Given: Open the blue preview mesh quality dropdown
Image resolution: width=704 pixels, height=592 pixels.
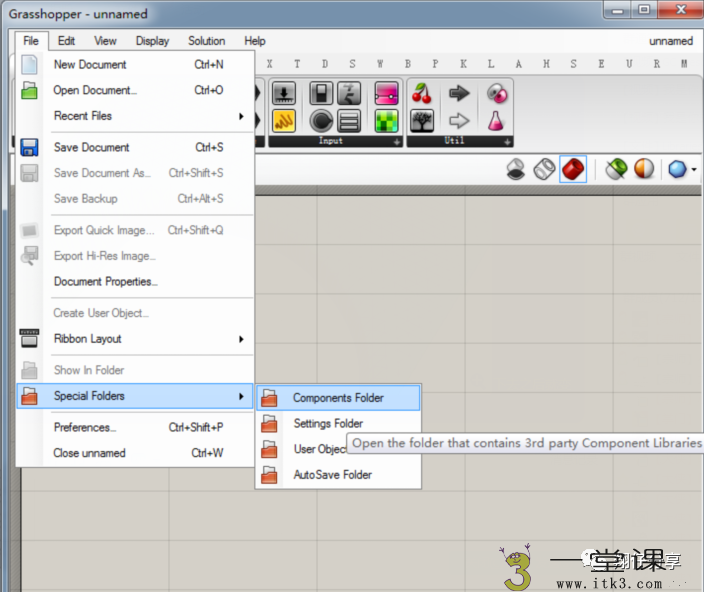Looking at the screenshot, I should click(x=682, y=169).
